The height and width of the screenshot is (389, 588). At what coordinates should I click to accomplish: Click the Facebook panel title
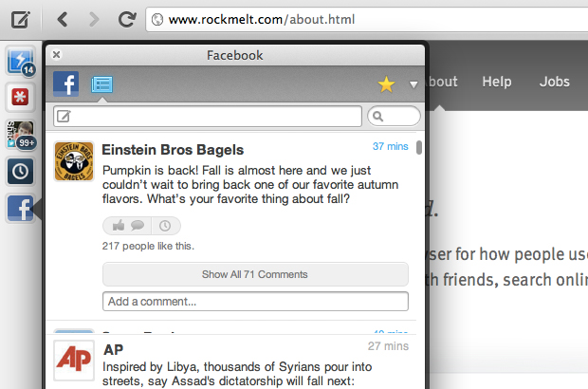point(235,56)
